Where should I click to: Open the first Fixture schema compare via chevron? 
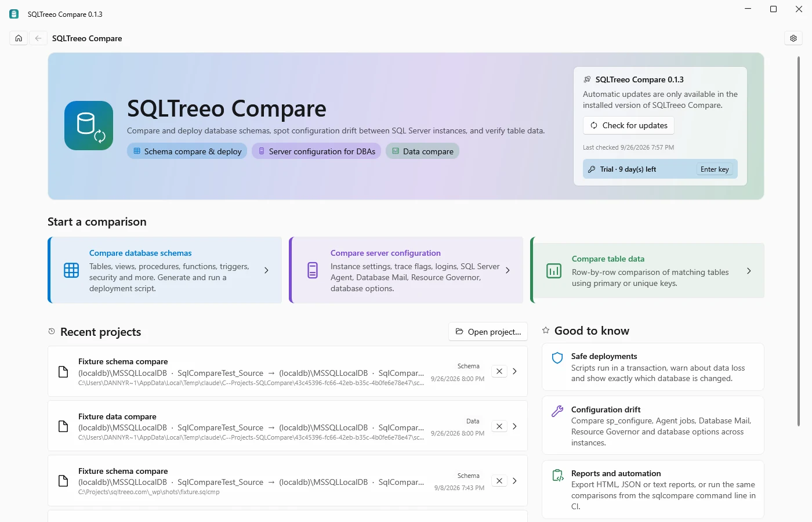click(514, 371)
